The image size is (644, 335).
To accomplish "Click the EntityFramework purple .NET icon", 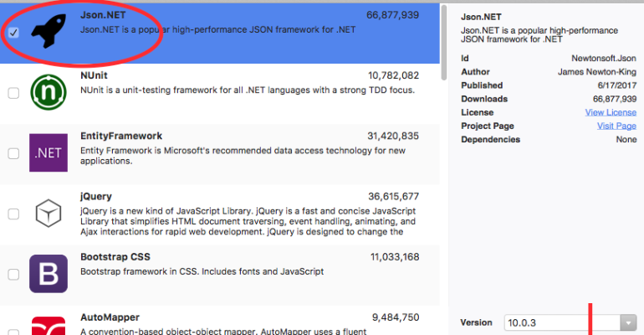I will (49, 152).
